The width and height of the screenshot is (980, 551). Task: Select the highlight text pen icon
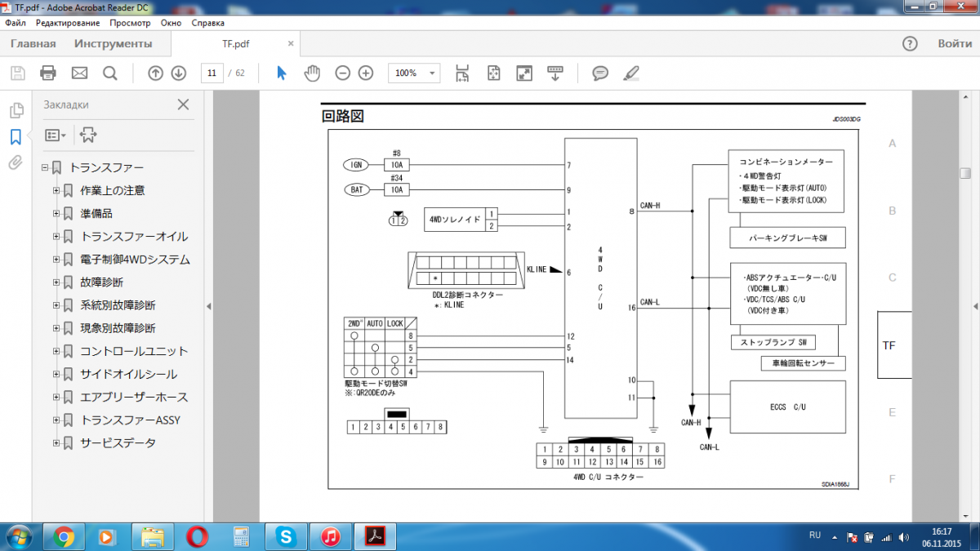point(630,73)
